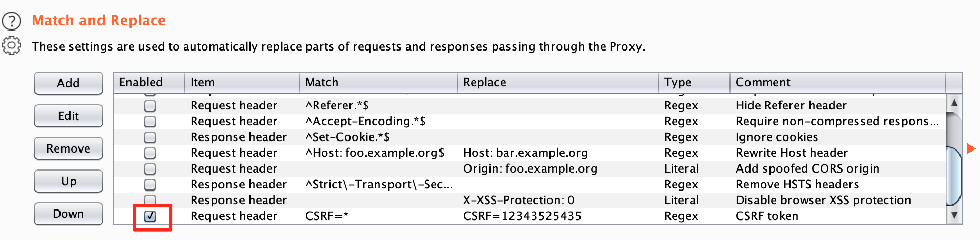Sort by the Type column header
The height and width of the screenshot is (240, 980).
pyautogui.click(x=693, y=82)
